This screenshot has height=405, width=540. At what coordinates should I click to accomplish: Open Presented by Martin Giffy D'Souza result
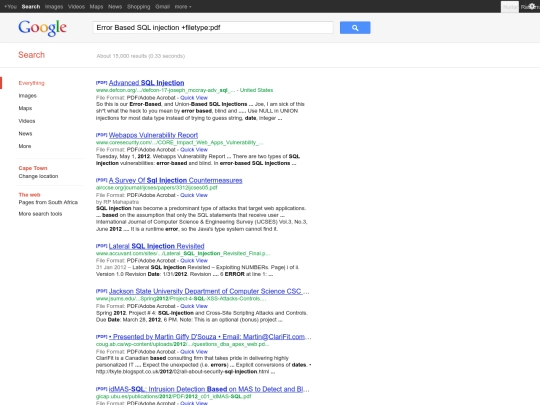pos(210,336)
